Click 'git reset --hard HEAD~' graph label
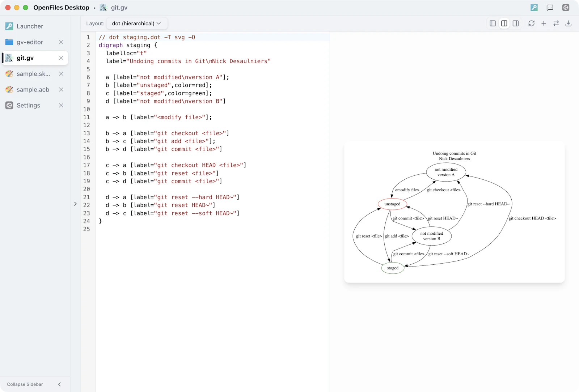The image size is (579, 392). [489, 204]
